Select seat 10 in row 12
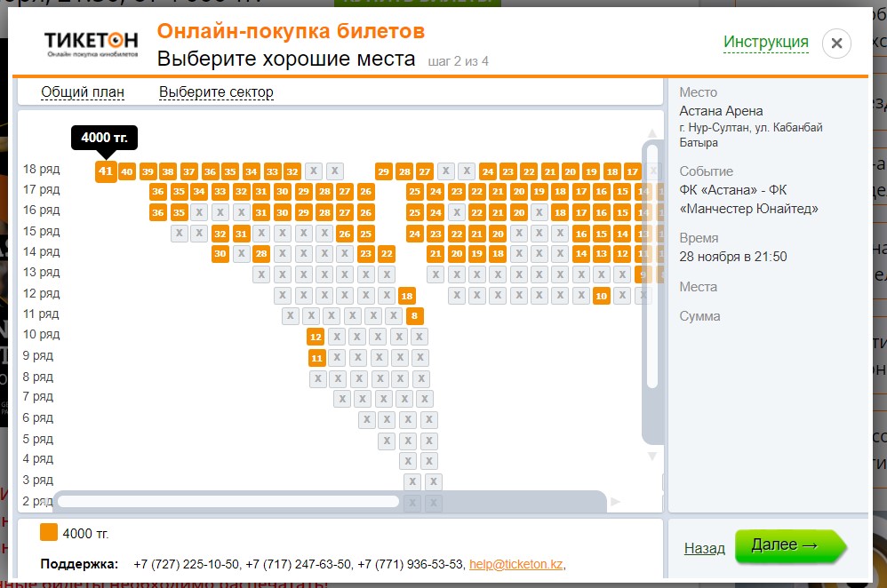Viewport: 887px width, 588px height. click(x=601, y=296)
